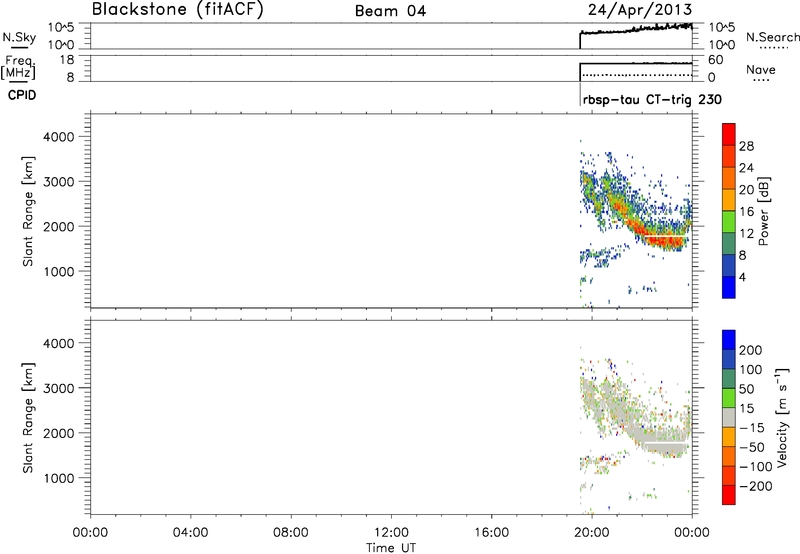This screenshot has width=800, height=554.
Task: Click the 'Beam 04' label
Action: click(390, 11)
